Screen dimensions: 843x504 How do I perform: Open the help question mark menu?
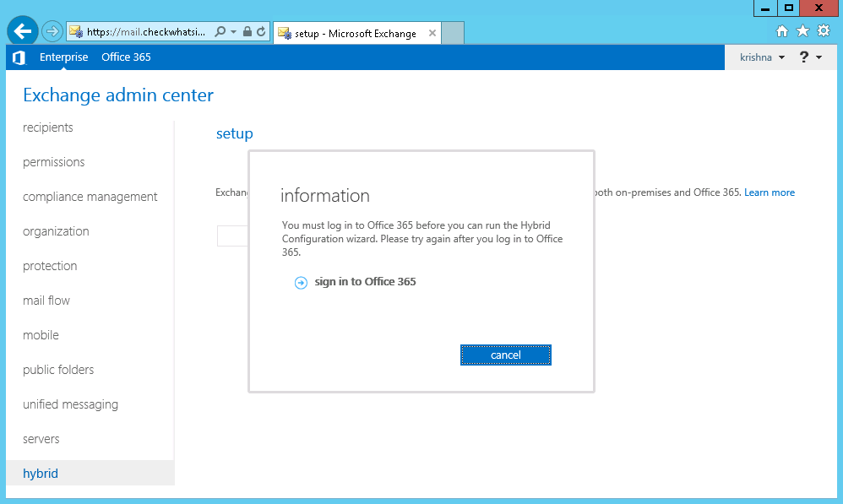coord(810,57)
